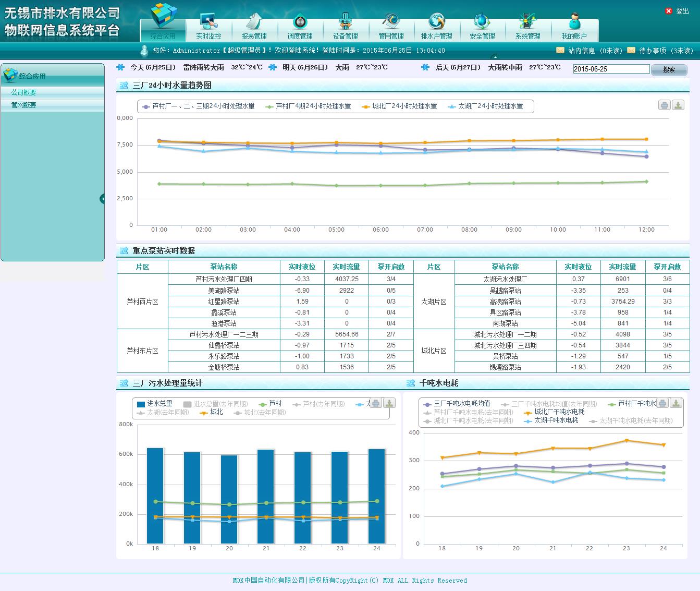Viewport: 700px width, 591px height.
Task: Click tomorrow's weather icon next to 明天
Action: click(273, 67)
